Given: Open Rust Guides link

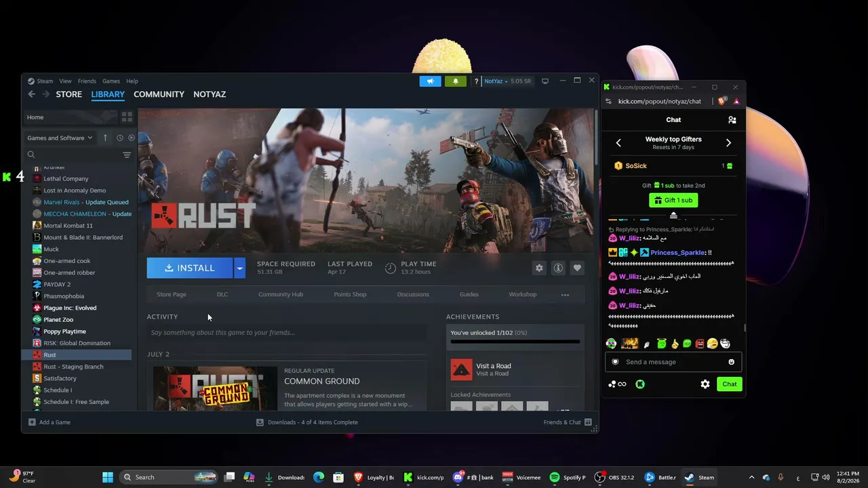Looking at the screenshot, I should [x=469, y=295].
